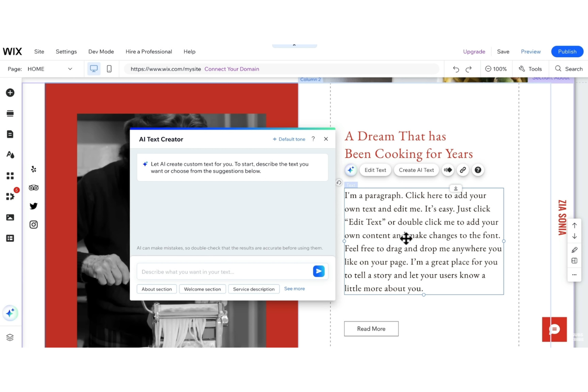The height and width of the screenshot is (392, 588).
Task: Open the Default tone dropdown in AI Text Creator
Action: click(289, 139)
